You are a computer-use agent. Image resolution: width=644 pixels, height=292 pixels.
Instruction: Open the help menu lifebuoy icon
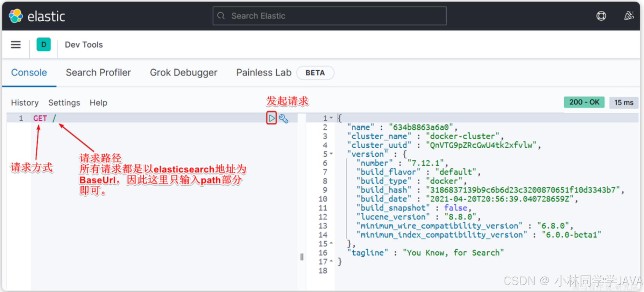point(601,16)
